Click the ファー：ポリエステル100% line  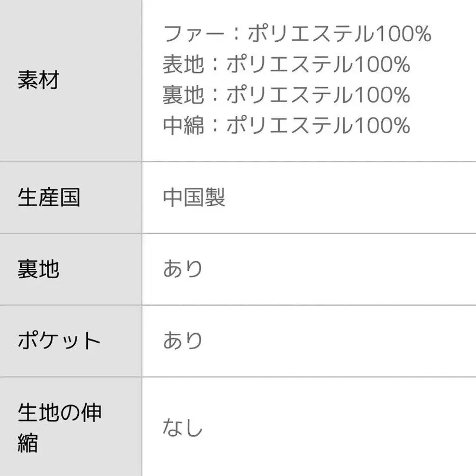tap(297, 34)
